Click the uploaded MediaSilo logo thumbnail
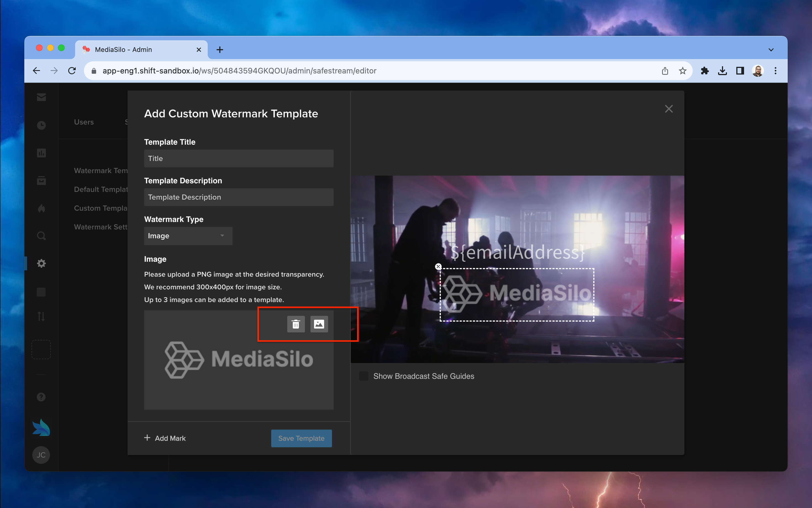The width and height of the screenshot is (812, 508). 239,360
